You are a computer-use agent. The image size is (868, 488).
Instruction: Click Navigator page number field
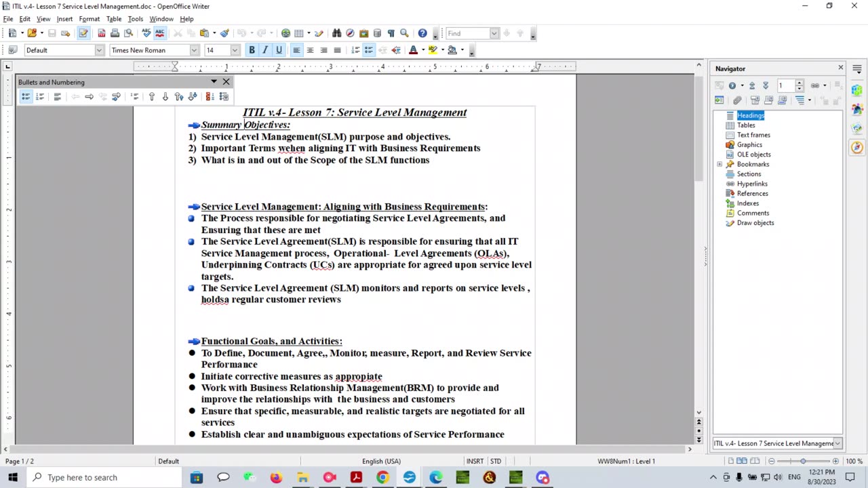coord(786,85)
